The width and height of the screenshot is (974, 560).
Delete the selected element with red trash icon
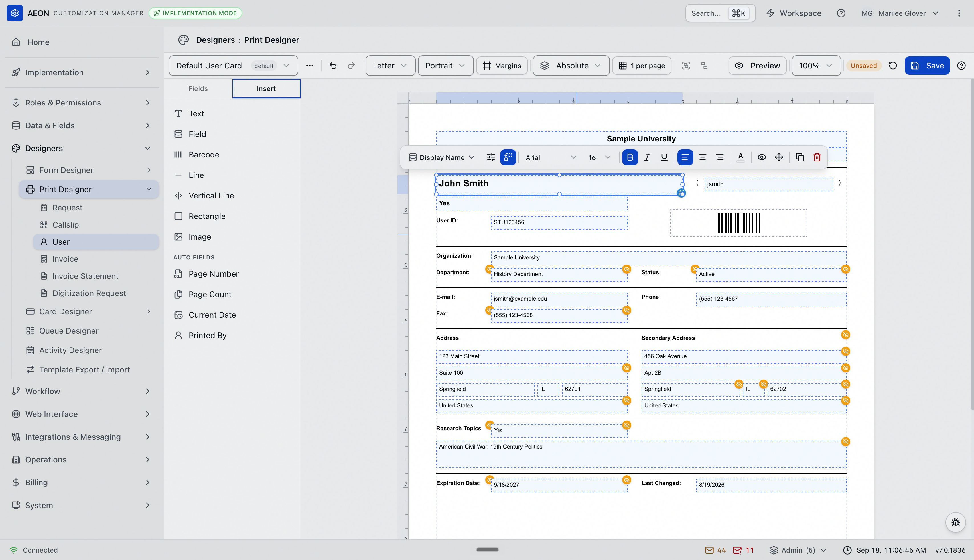(x=817, y=157)
